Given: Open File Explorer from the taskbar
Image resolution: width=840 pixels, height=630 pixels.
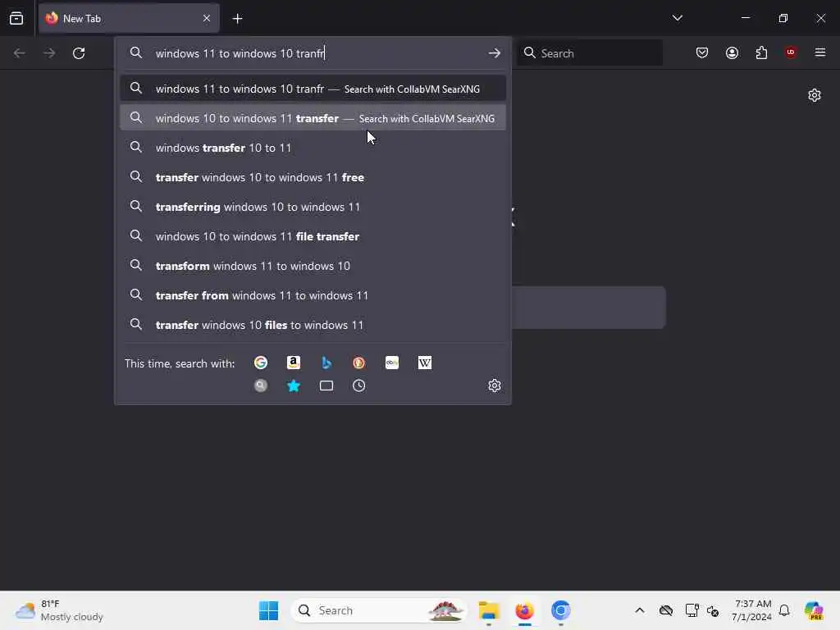Looking at the screenshot, I should coord(489,610).
